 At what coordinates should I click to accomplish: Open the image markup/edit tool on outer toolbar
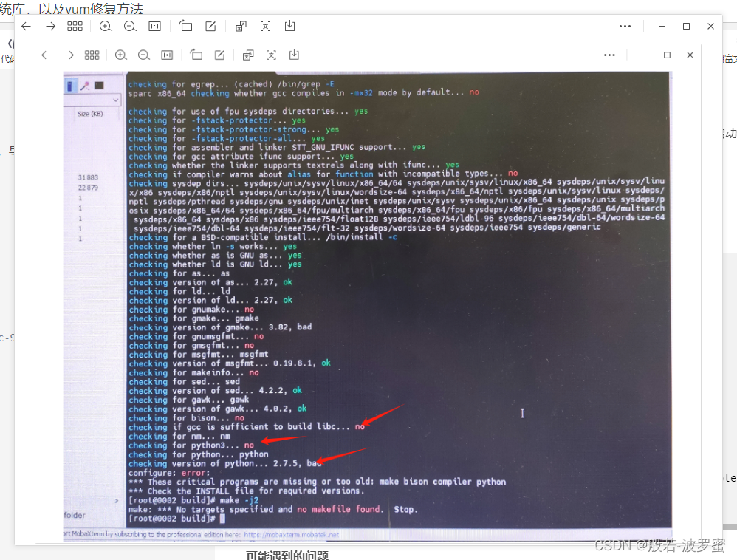pos(210,26)
